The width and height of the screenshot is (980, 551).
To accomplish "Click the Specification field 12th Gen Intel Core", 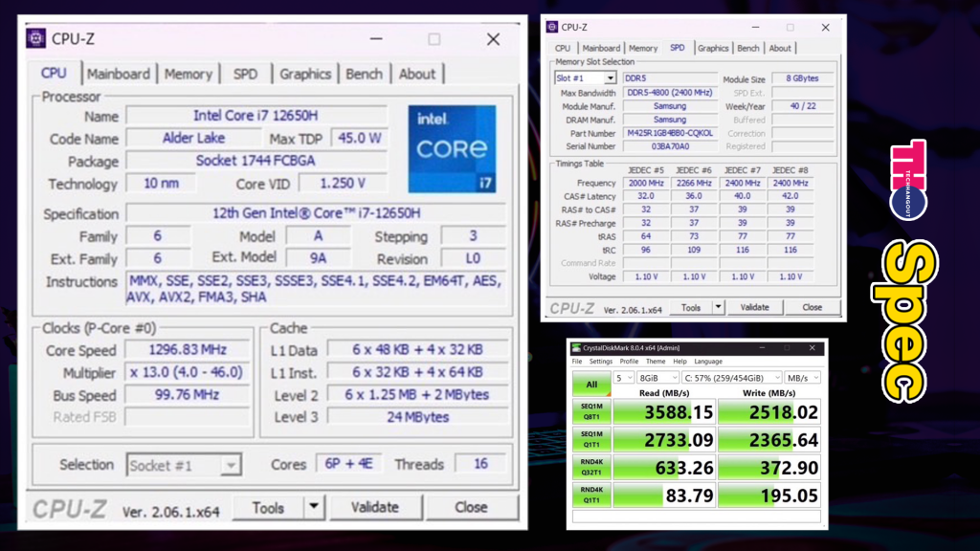I will click(316, 213).
